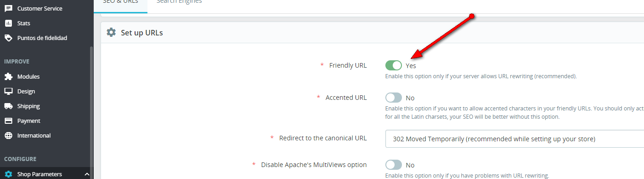Click the Modules puzzle piece icon
Screen dimensions: 644x179
coord(8,76)
